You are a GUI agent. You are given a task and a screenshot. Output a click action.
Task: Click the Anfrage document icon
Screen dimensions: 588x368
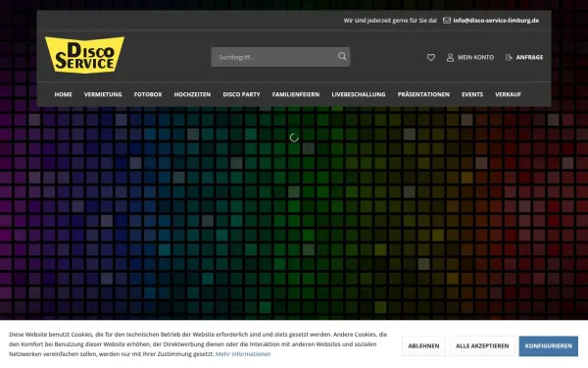tap(509, 58)
